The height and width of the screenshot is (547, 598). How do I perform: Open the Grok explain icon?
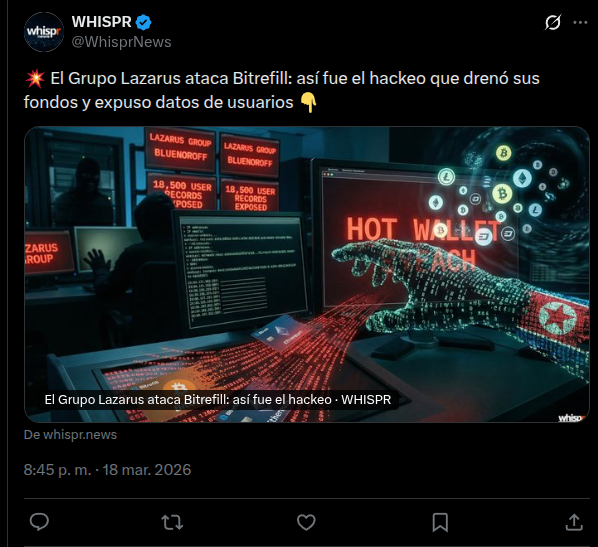coord(553,23)
